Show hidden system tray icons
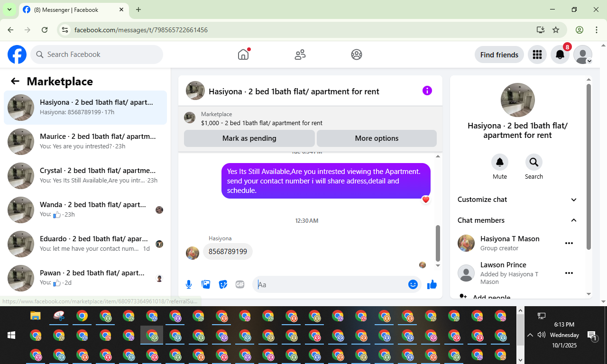Image resolution: width=607 pixels, height=364 pixels. pos(530,335)
